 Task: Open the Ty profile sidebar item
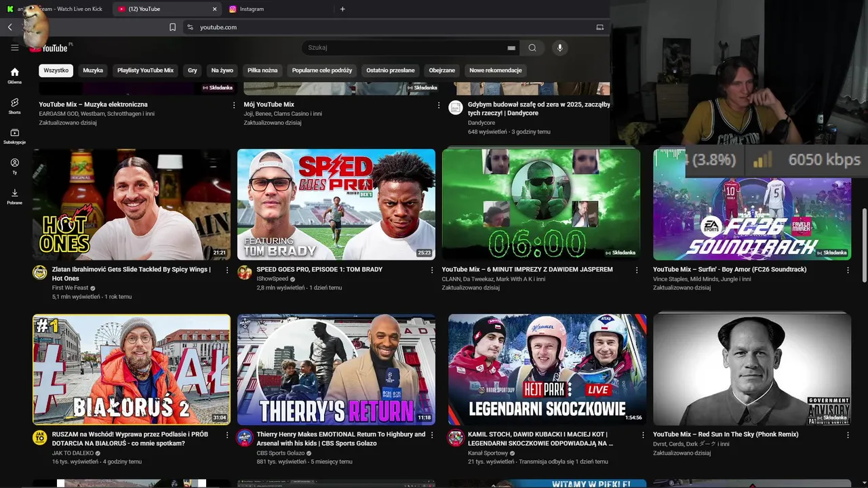click(x=14, y=166)
